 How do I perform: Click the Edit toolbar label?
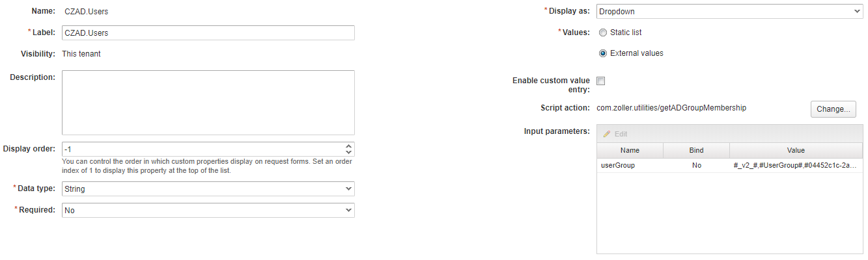tap(621, 134)
